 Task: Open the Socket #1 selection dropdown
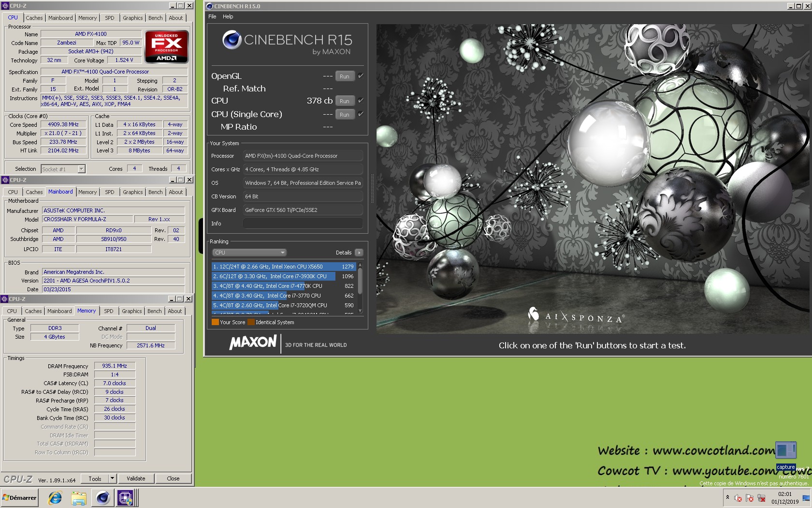click(x=81, y=169)
